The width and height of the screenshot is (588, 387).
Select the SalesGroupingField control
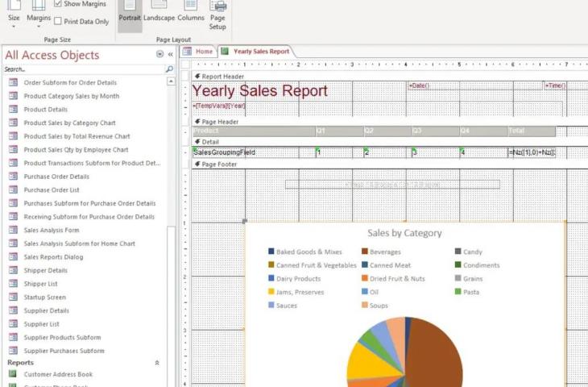coord(254,152)
